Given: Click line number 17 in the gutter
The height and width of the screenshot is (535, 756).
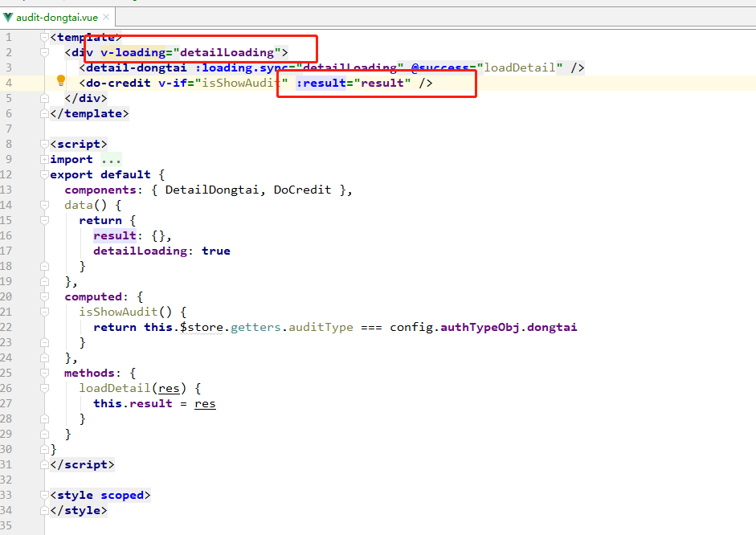Looking at the screenshot, I should tap(6, 251).
